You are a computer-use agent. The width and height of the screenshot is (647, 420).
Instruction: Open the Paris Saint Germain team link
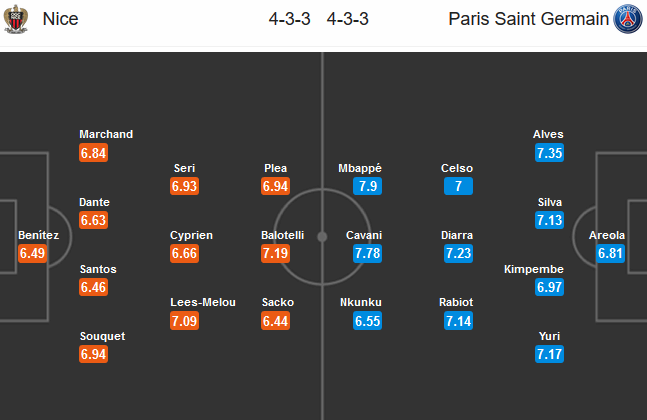[527, 19]
